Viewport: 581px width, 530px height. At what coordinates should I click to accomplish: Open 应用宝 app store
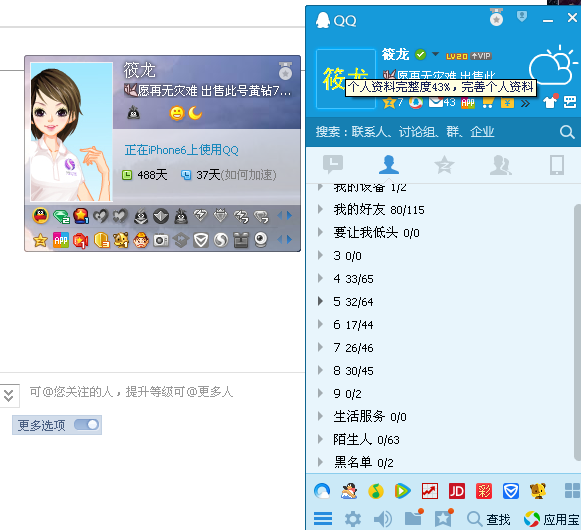point(552,519)
